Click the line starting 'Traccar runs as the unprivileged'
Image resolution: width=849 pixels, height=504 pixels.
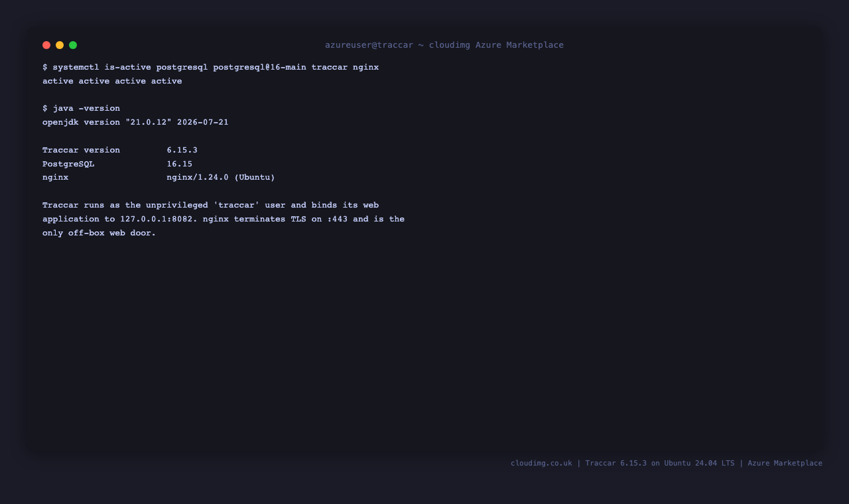(211, 206)
